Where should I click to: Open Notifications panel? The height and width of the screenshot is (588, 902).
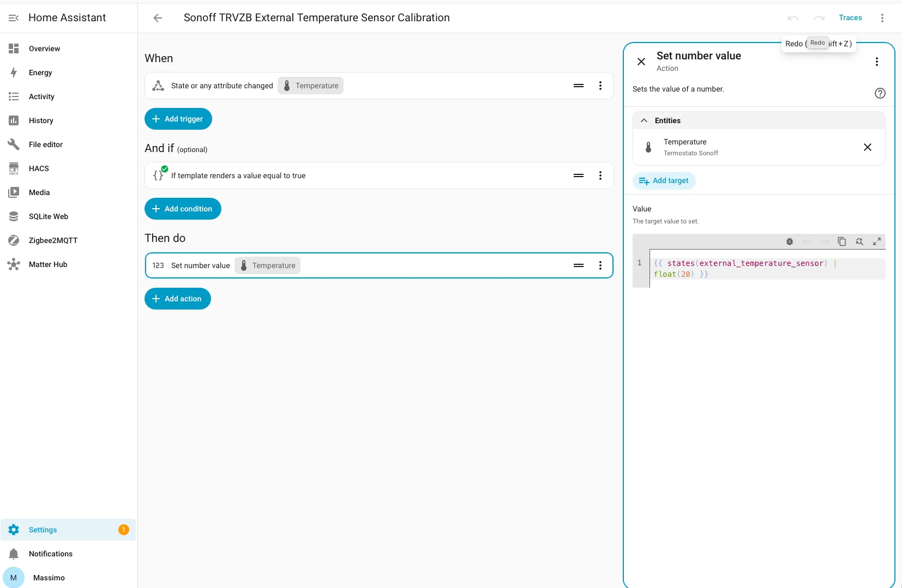[x=68, y=554]
